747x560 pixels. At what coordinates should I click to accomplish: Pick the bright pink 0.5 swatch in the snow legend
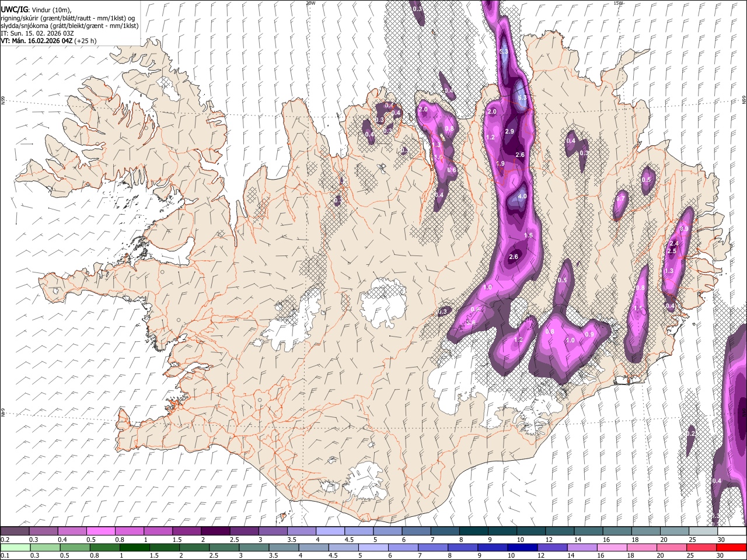pos(101,531)
